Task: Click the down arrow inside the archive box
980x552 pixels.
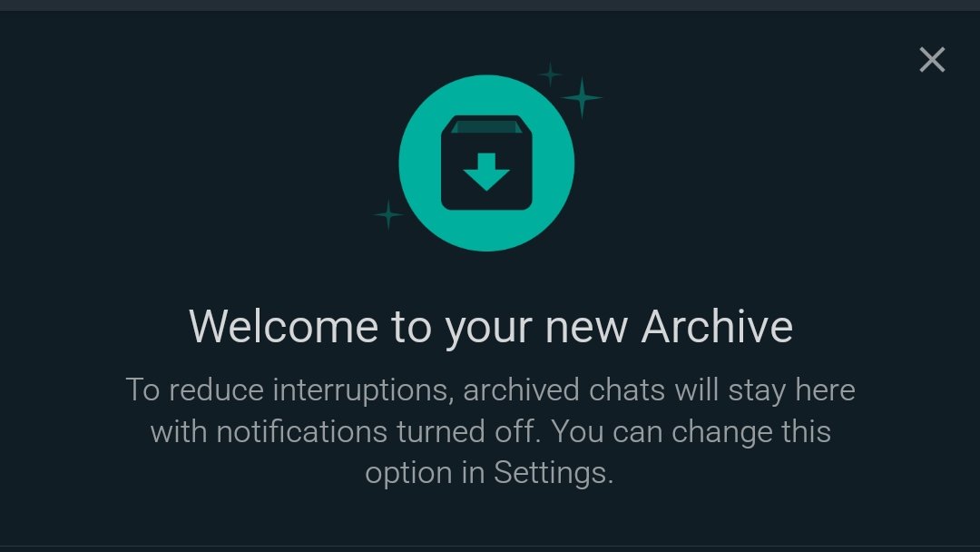Action: click(486, 172)
